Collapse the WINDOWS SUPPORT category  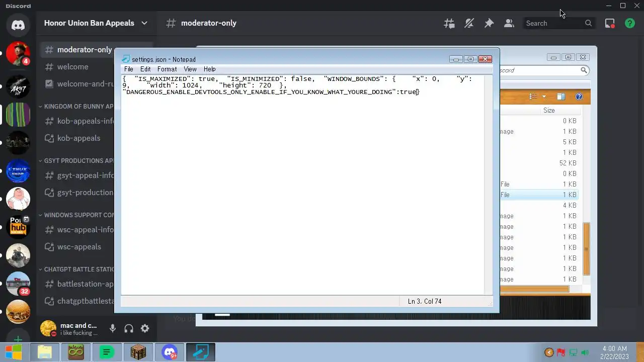click(76, 215)
